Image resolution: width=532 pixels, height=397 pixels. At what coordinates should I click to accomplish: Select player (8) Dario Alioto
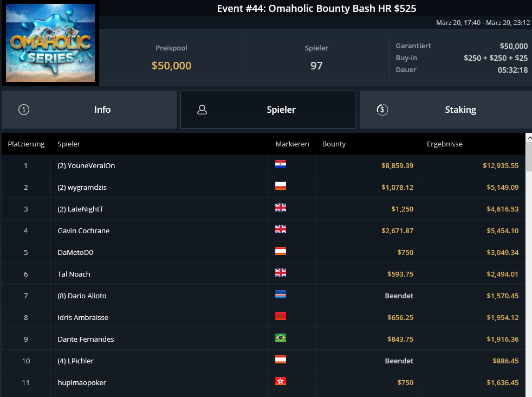(x=82, y=296)
